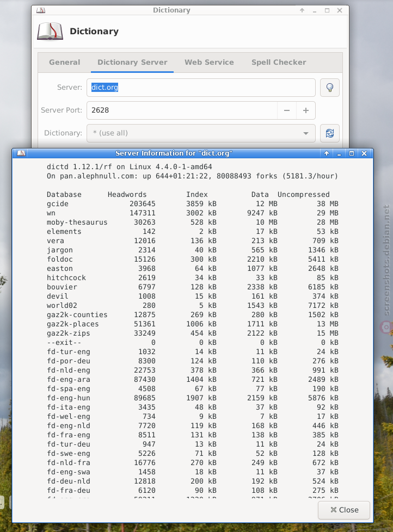This screenshot has height=532, width=393.
Task: Click the Server Port value field
Action: [x=182, y=110]
